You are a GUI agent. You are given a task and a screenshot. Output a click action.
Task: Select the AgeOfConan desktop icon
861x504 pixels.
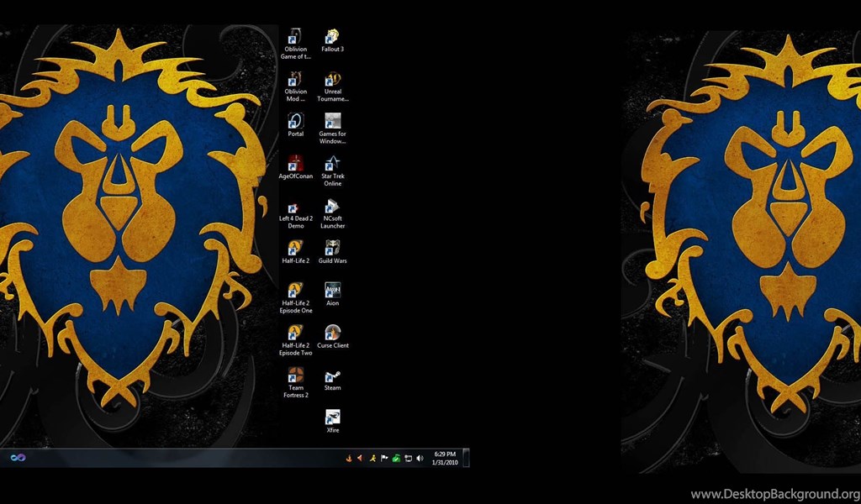coord(295,167)
